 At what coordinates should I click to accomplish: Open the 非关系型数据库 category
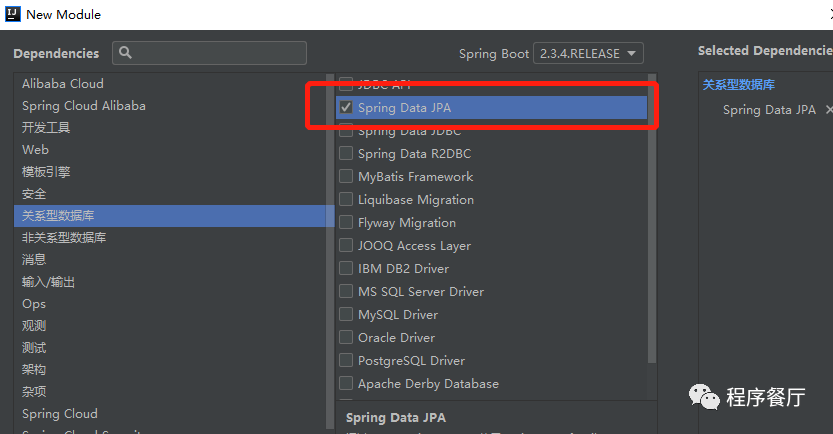click(x=64, y=237)
